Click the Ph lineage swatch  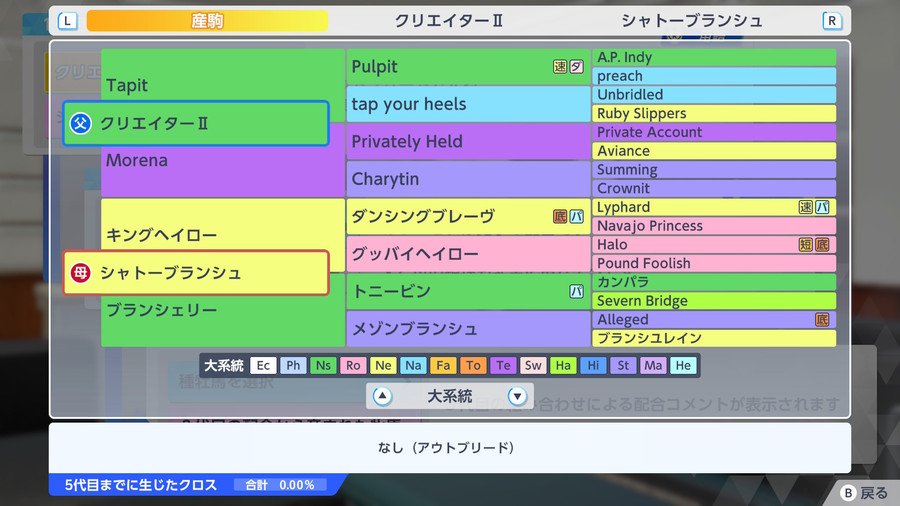[x=293, y=365]
